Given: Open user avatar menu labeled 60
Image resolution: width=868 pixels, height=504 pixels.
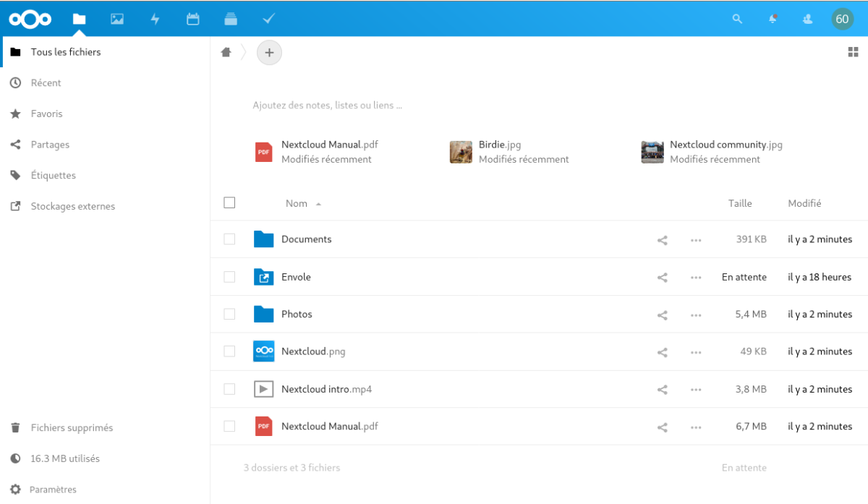Looking at the screenshot, I should 842,20.
